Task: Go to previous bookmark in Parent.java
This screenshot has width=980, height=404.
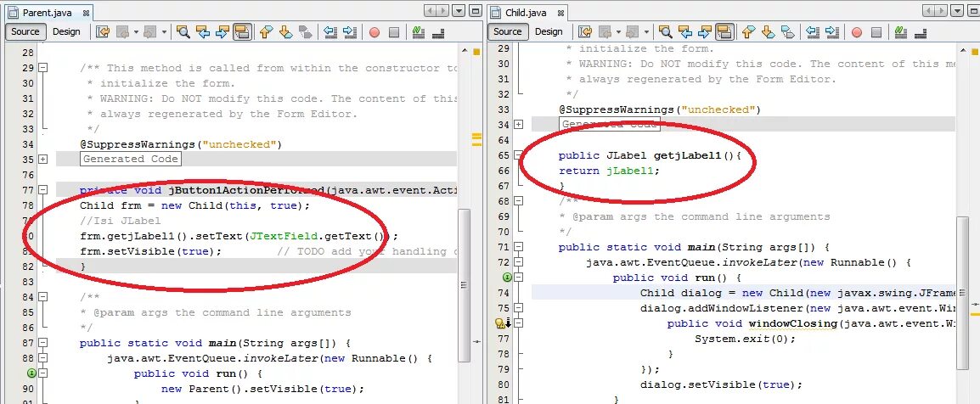Action: (x=267, y=32)
